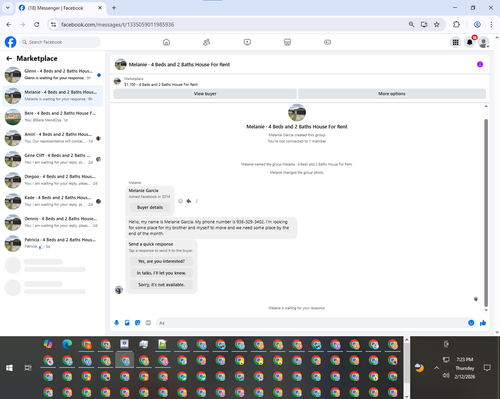500x399 pixels.
Task: Open the Facebook menu grid icon
Action: click(x=455, y=42)
